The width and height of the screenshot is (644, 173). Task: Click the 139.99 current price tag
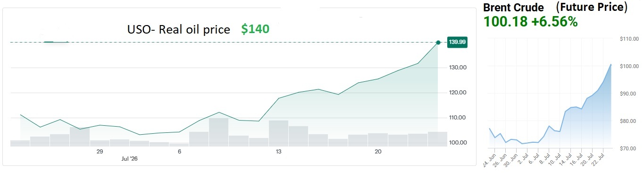click(x=457, y=43)
